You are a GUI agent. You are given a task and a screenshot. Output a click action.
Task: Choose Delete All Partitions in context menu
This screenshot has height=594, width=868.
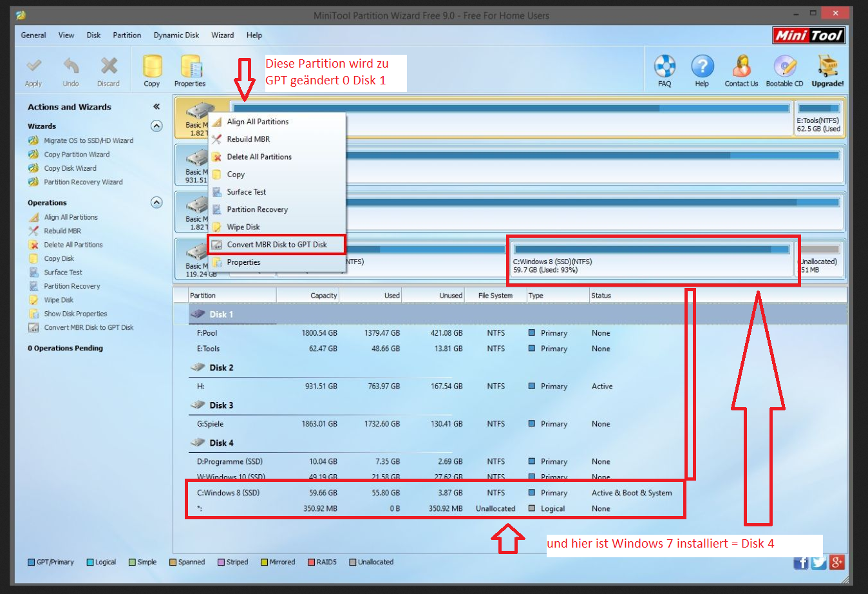277,157
